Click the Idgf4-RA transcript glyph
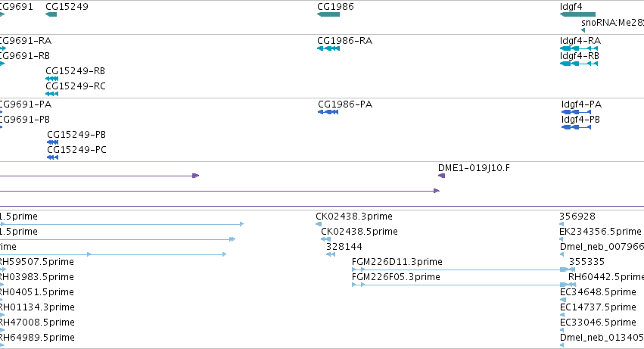The image size is (644, 349). pos(579,48)
